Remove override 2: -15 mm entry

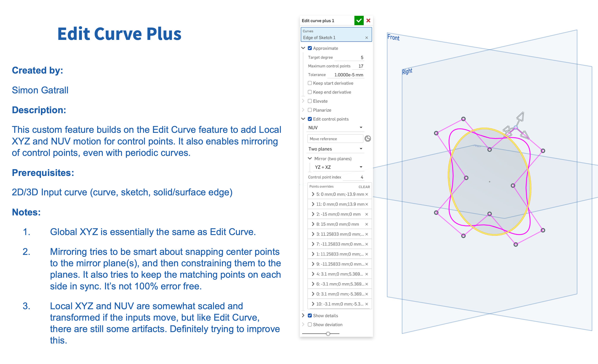(367, 214)
